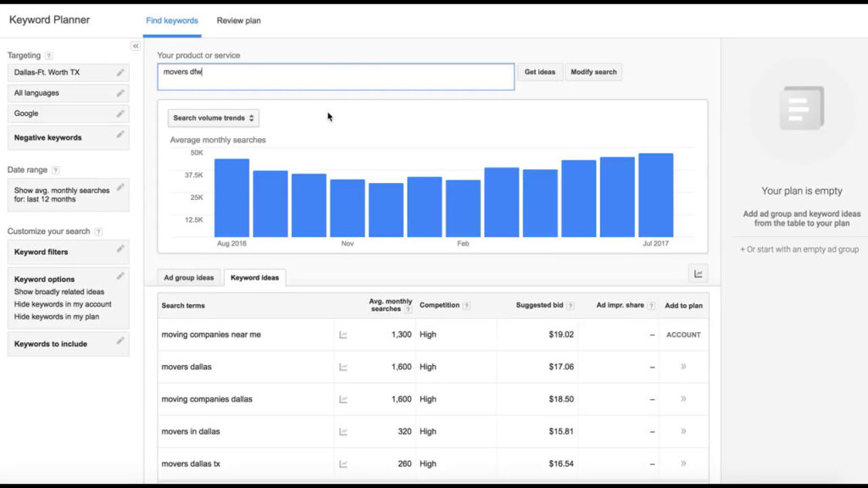Sort by Search terms column header
The width and height of the screenshot is (868, 488).
click(183, 305)
